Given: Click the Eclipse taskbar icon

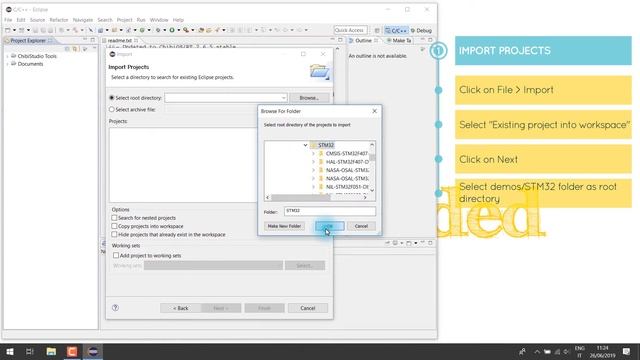Looking at the screenshot, I should pyautogui.click(x=93, y=351).
